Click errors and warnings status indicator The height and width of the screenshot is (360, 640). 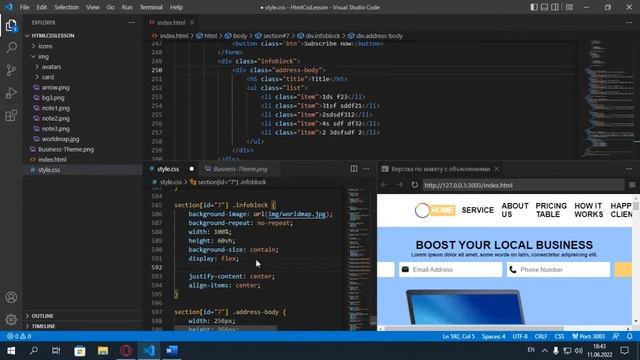click(x=19, y=336)
